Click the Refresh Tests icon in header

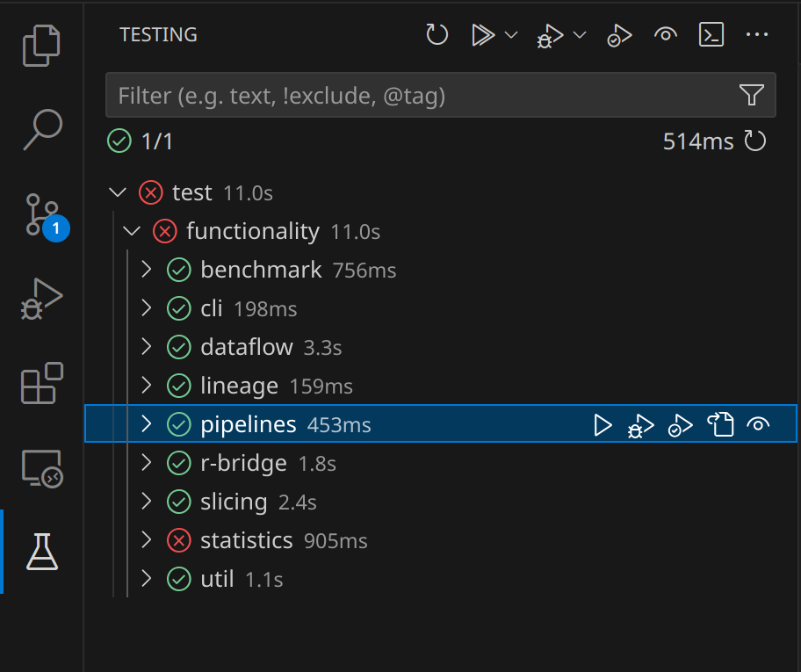click(x=437, y=35)
